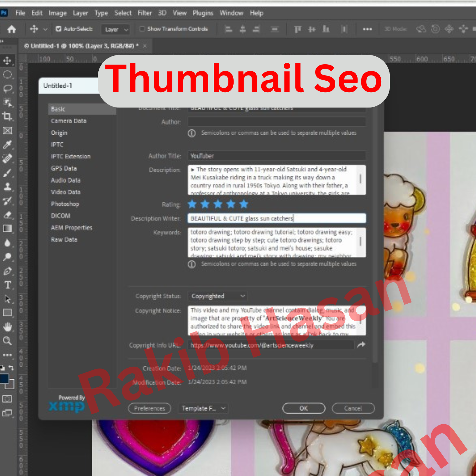The width and height of the screenshot is (476, 476).
Task: Click the Description Writer field
Action: coord(277,218)
